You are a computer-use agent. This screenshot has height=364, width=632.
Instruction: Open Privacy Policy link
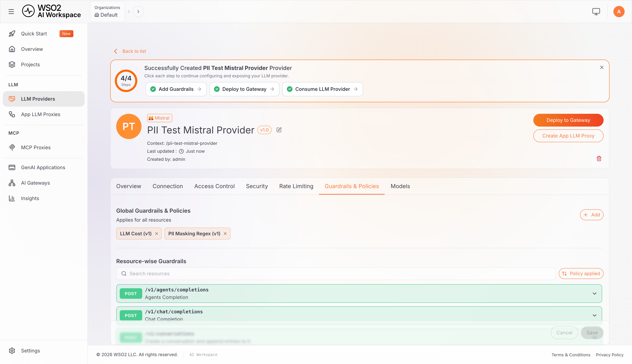point(610,355)
